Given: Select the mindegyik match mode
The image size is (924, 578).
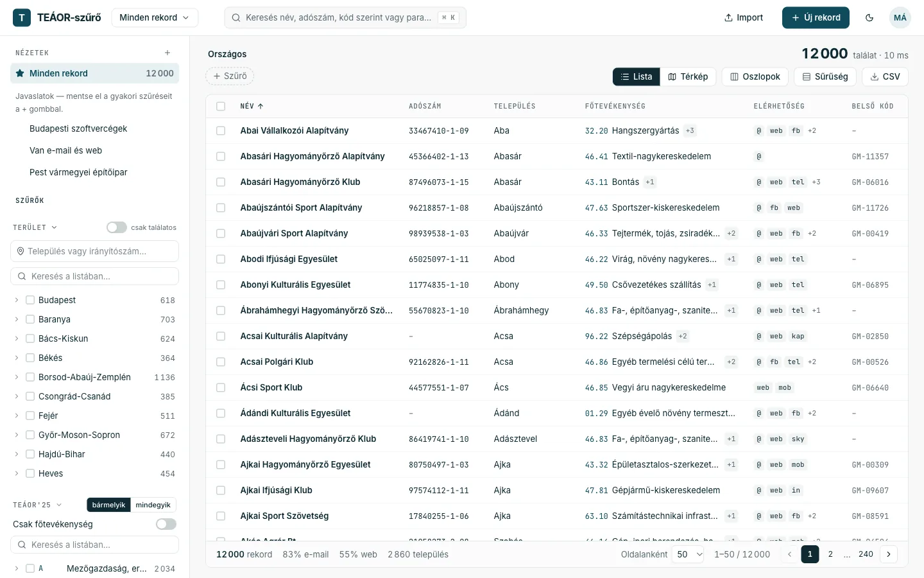Looking at the screenshot, I should 153,505.
